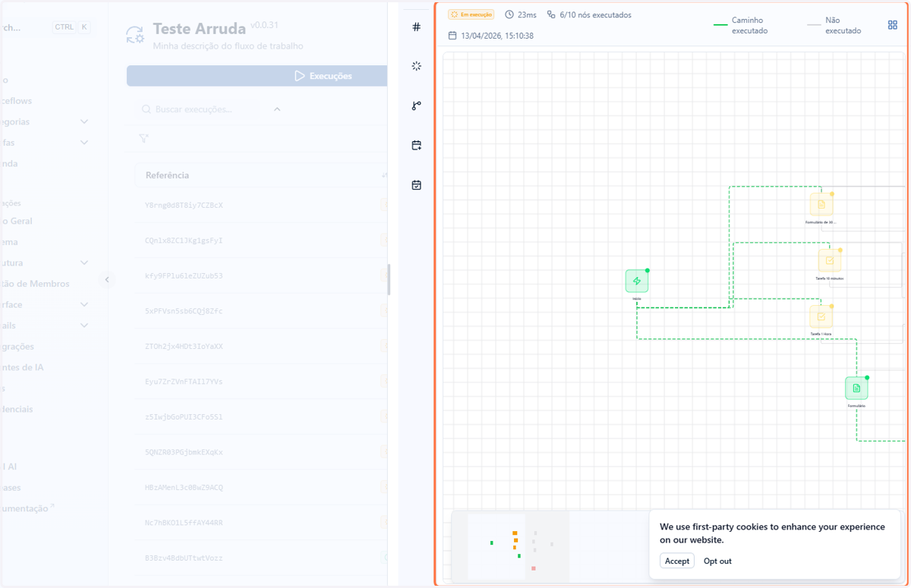911x588 pixels.
Task: Click the workflow minimap preview
Action: point(510,546)
